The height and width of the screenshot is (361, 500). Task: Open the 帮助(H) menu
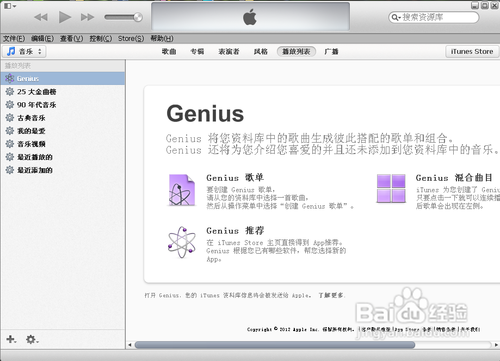[x=162, y=39]
